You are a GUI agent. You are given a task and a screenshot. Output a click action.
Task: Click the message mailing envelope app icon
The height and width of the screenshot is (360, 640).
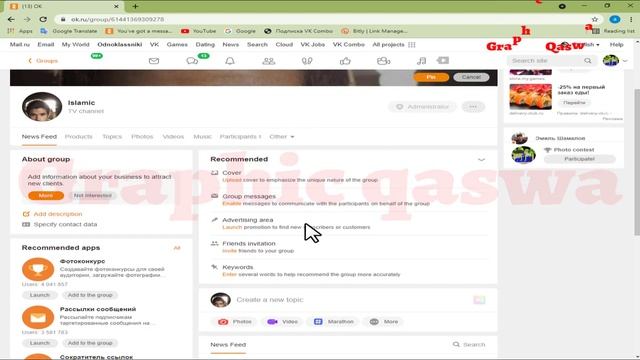tap(38, 317)
